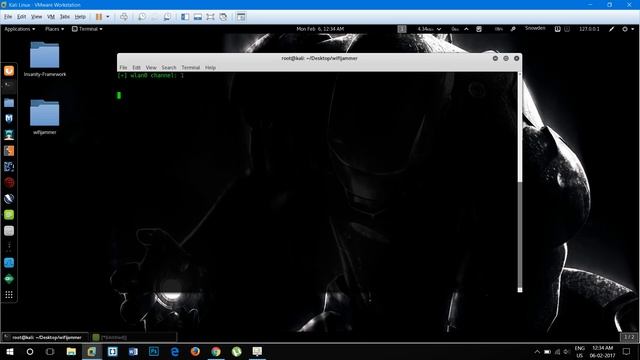Toggle the thumbnail bar icon
The height and width of the screenshot is (360, 640).
point(198,17)
